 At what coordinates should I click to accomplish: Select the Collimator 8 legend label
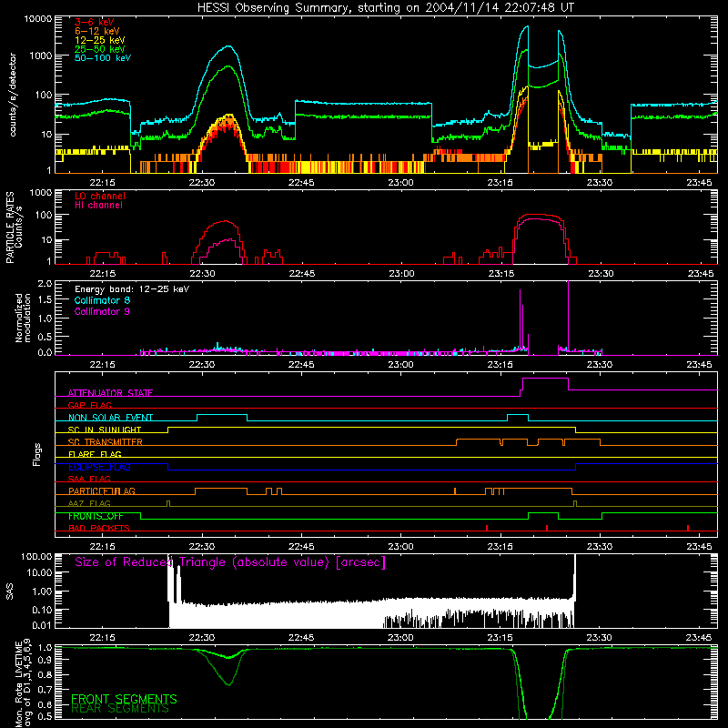pyautogui.click(x=102, y=300)
